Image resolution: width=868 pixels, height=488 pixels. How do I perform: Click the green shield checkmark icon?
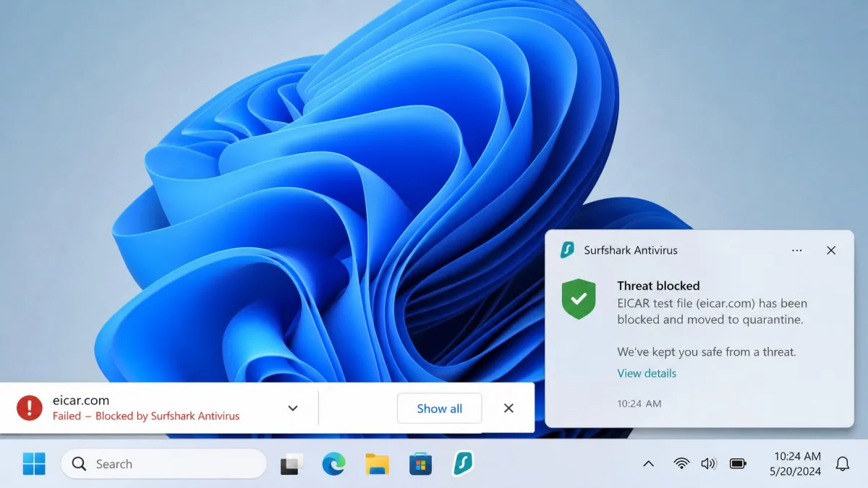(x=579, y=299)
